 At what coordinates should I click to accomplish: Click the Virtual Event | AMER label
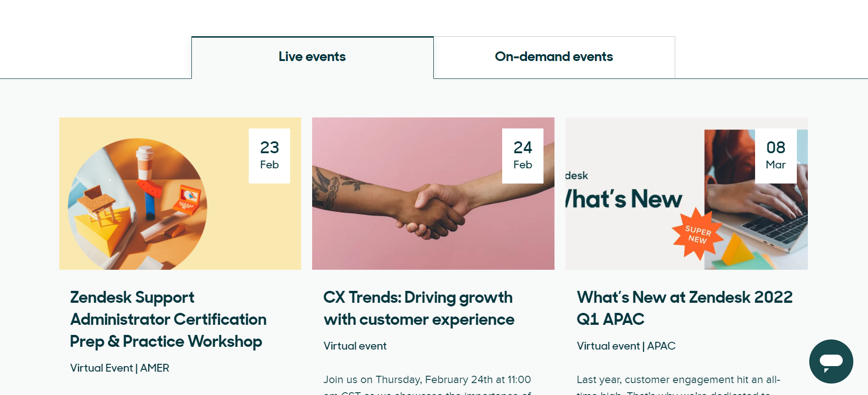(120, 368)
